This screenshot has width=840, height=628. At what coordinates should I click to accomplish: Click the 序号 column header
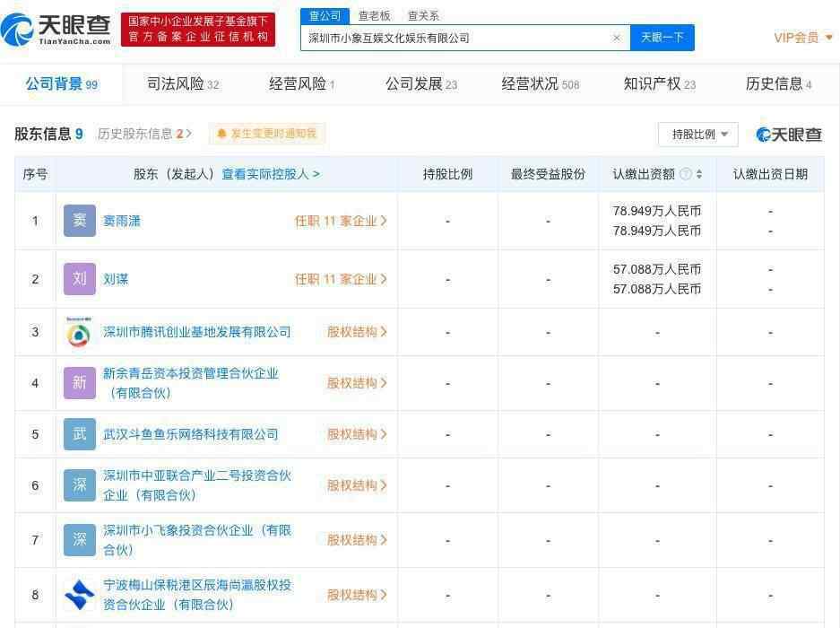(x=35, y=174)
